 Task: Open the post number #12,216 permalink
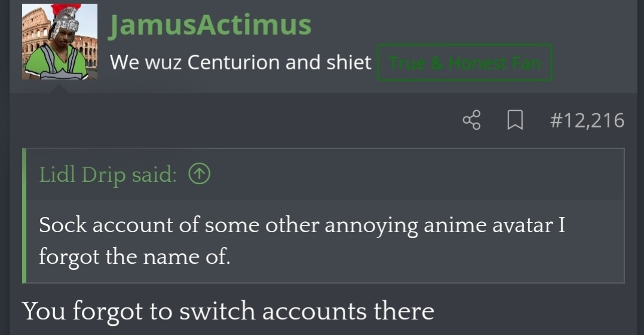(x=587, y=121)
